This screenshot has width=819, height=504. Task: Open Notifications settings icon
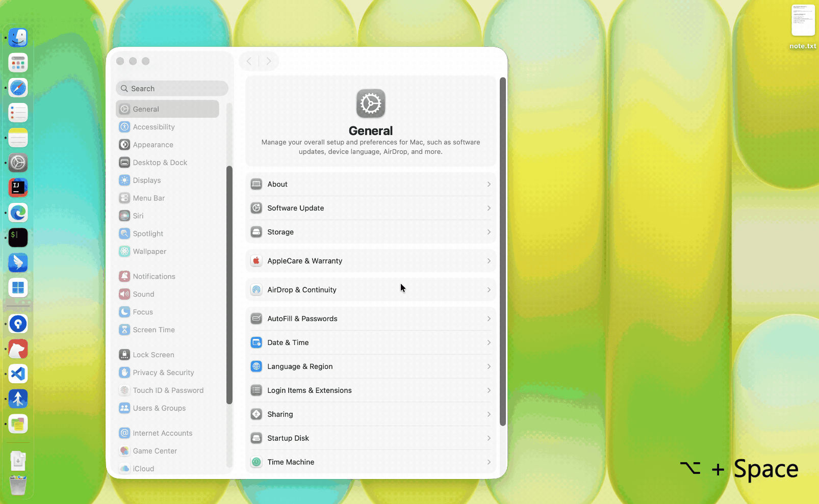click(124, 276)
